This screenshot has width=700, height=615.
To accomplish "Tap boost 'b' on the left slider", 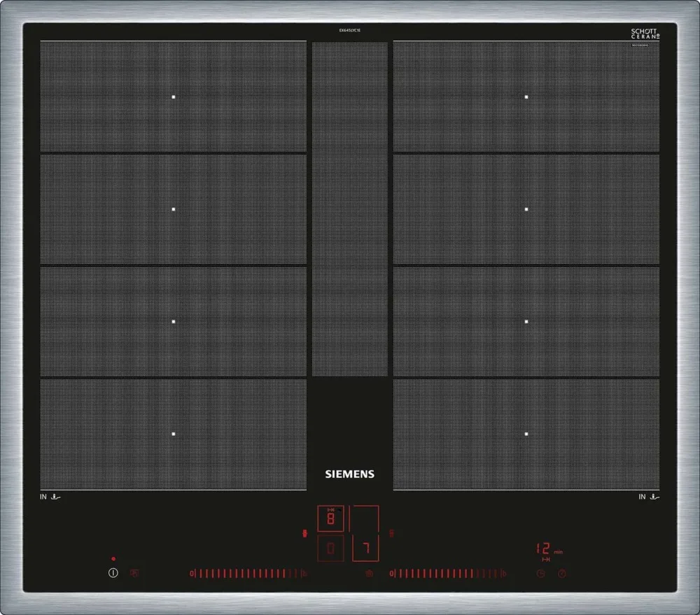I will [x=304, y=574].
